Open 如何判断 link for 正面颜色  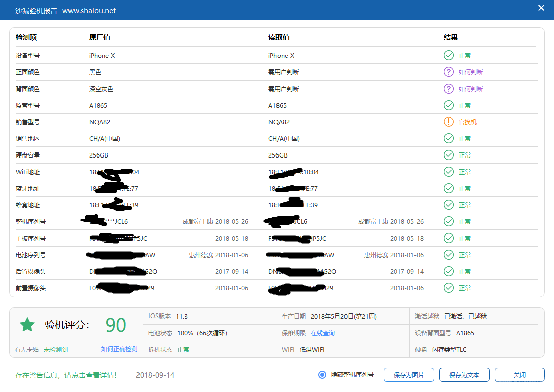pyautogui.click(x=470, y=72)
